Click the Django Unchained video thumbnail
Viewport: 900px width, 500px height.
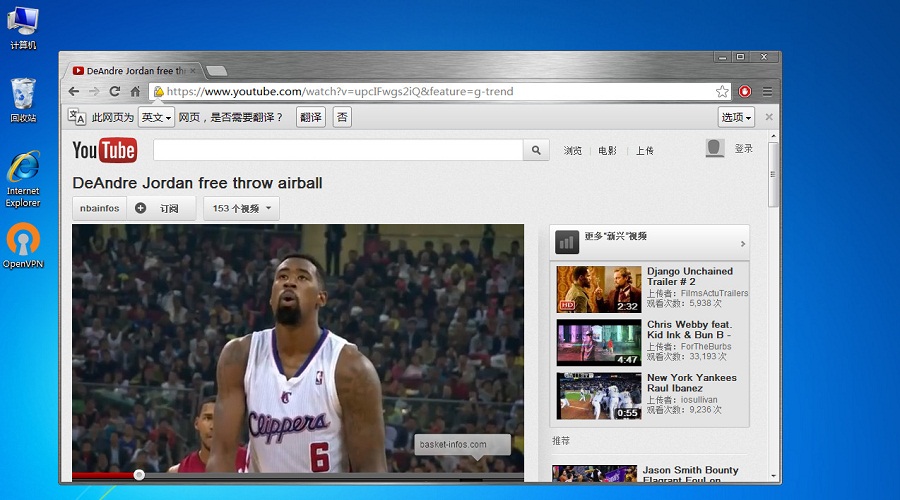tap(599, 289)
